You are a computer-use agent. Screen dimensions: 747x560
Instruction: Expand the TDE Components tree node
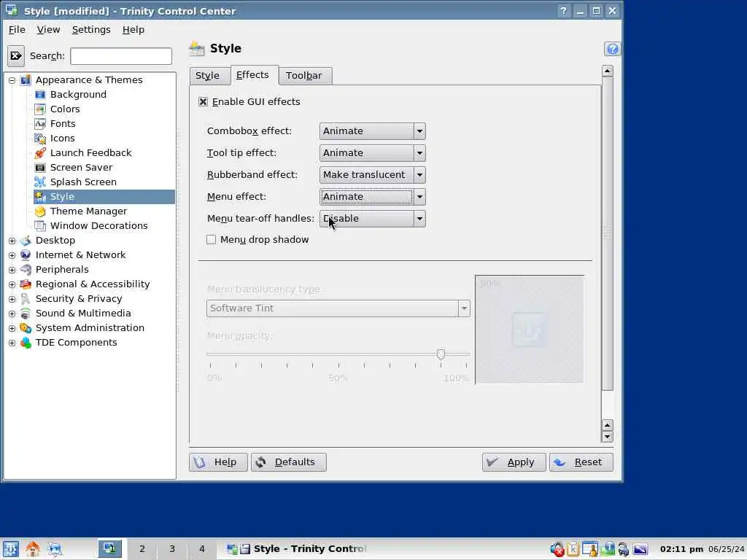[12, 343]
